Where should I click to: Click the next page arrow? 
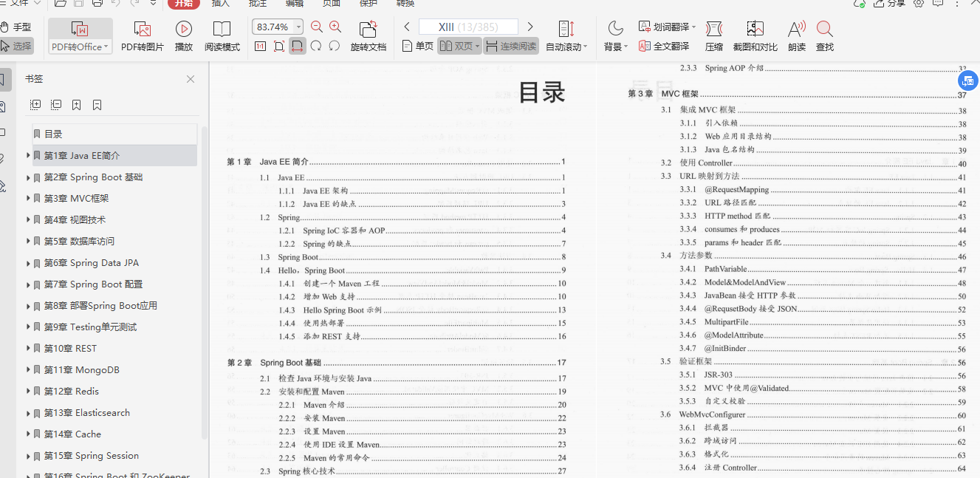coord(530,25)
